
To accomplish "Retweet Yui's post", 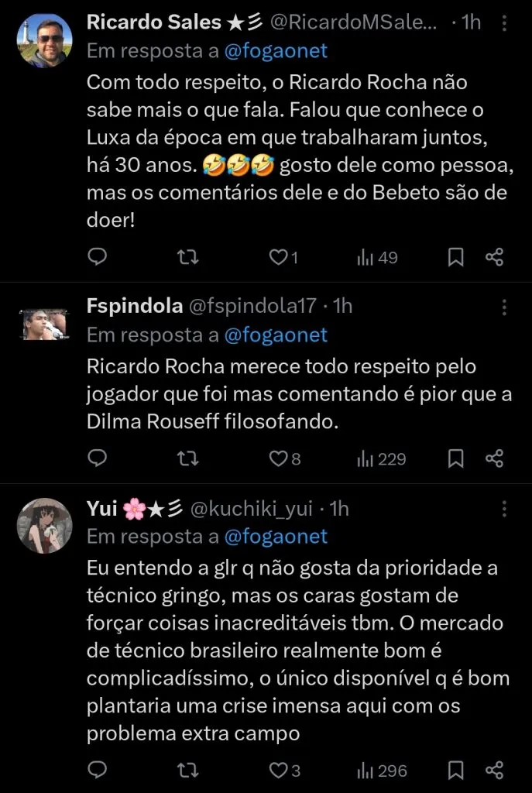I will tap(187, 771).
